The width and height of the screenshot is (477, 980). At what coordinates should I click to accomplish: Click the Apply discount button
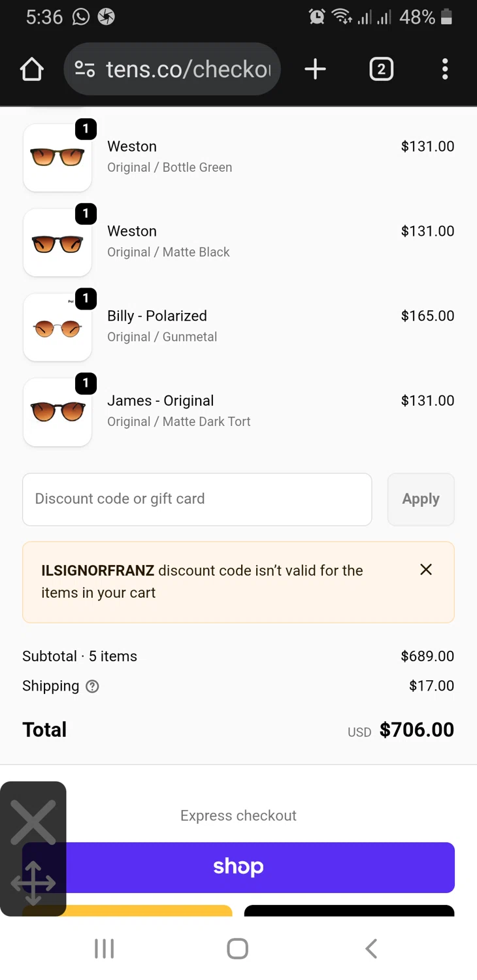(x=421, y=499)
